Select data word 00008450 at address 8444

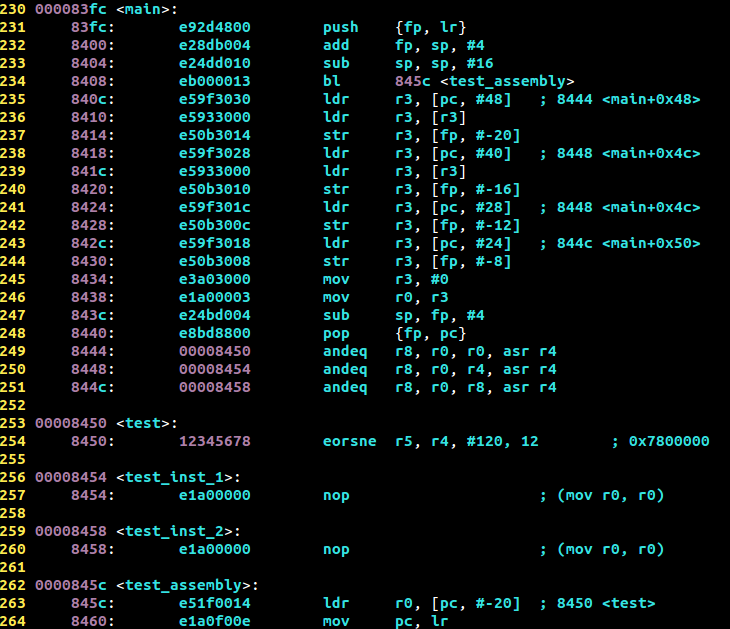click(215, 351)
